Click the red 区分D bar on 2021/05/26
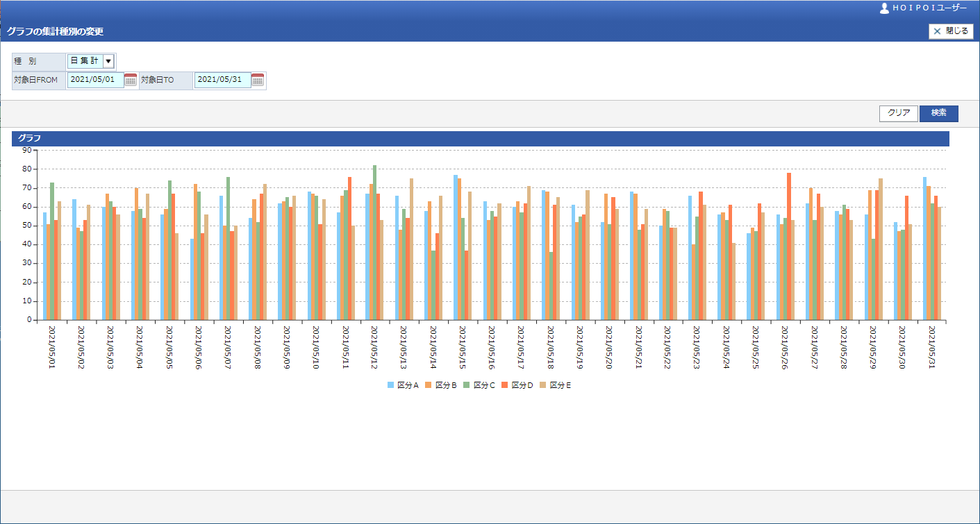This screenshot has width=980, height=524. [789, 246]
